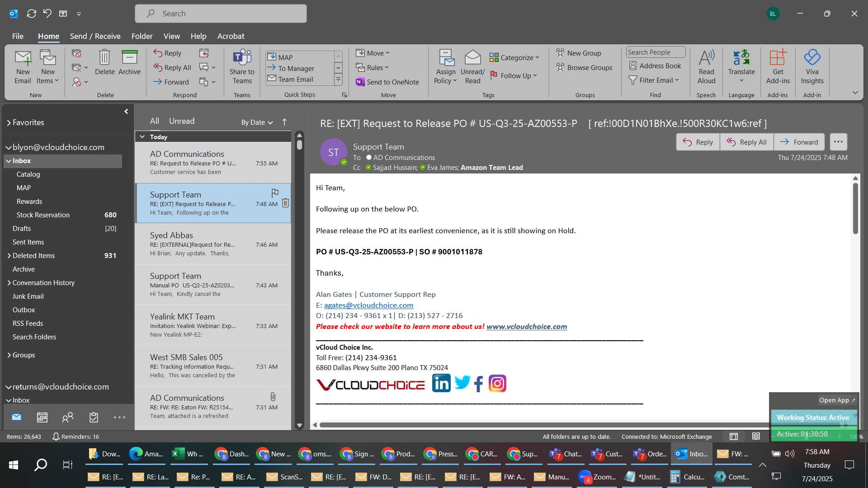Open the Address Book
This screenshot has height=488, width=868.
pyautogui.click(x=655, y=66)
